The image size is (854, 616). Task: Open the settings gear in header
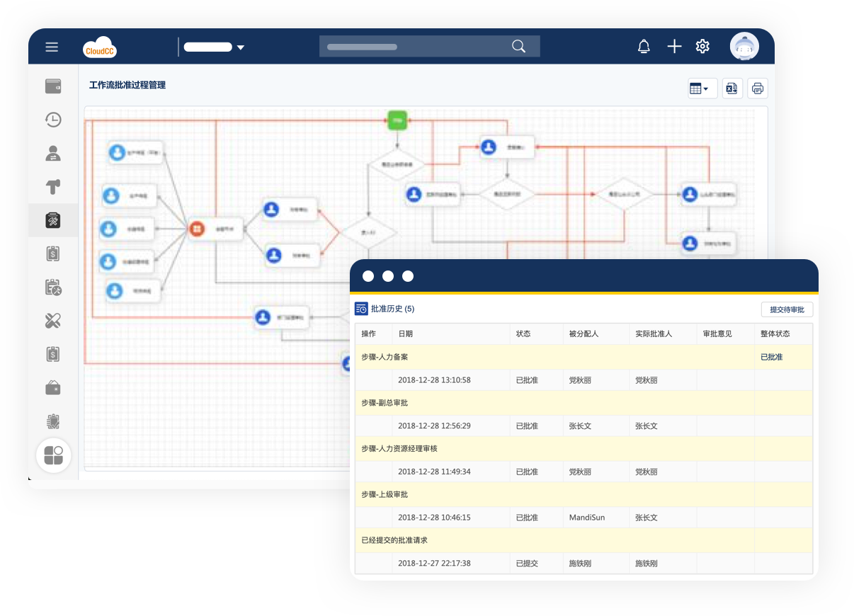[702, 47]
